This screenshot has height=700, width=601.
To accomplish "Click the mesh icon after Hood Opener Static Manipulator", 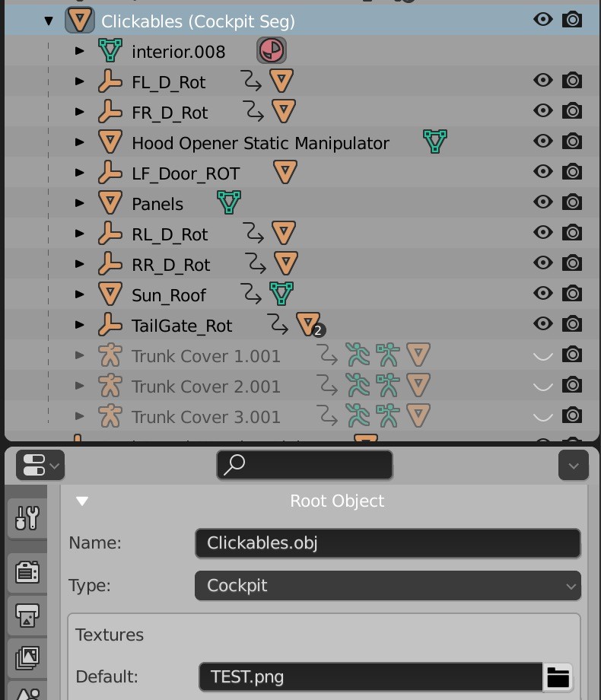I will [435, 142].
